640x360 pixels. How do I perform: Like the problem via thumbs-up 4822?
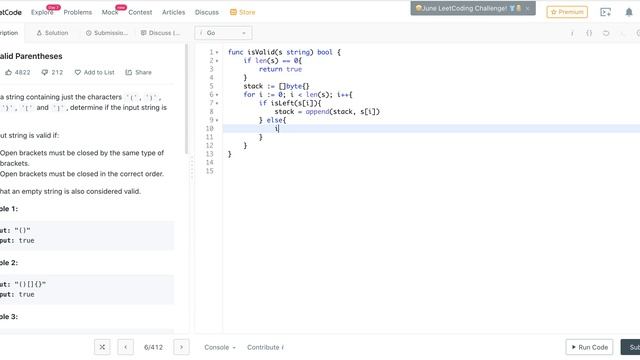[18, 72]
